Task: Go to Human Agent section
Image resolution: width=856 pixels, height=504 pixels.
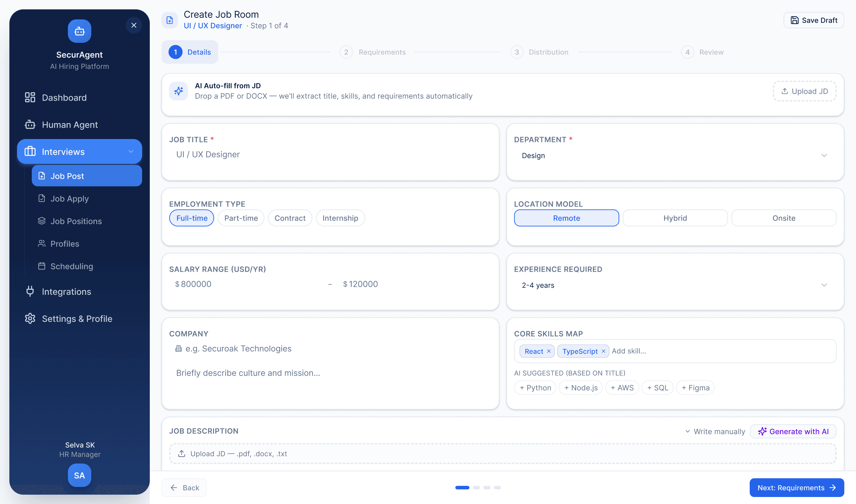Action: pos(80,125)
